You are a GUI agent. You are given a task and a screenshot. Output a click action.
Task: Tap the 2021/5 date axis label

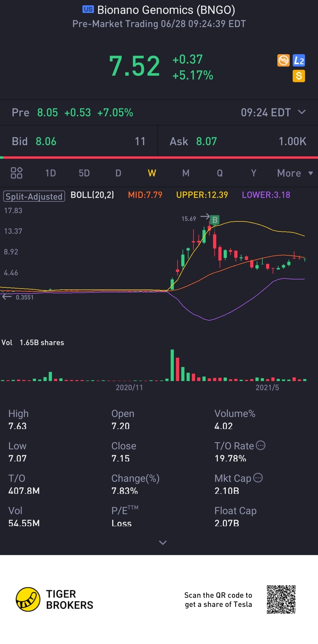[x=267, y=388]
